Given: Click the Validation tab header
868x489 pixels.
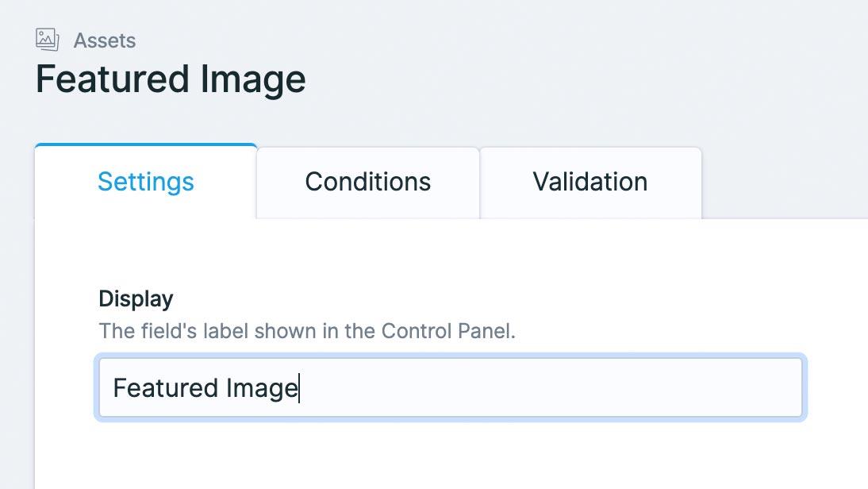Looking at the screenshot, I should point(591,182).
